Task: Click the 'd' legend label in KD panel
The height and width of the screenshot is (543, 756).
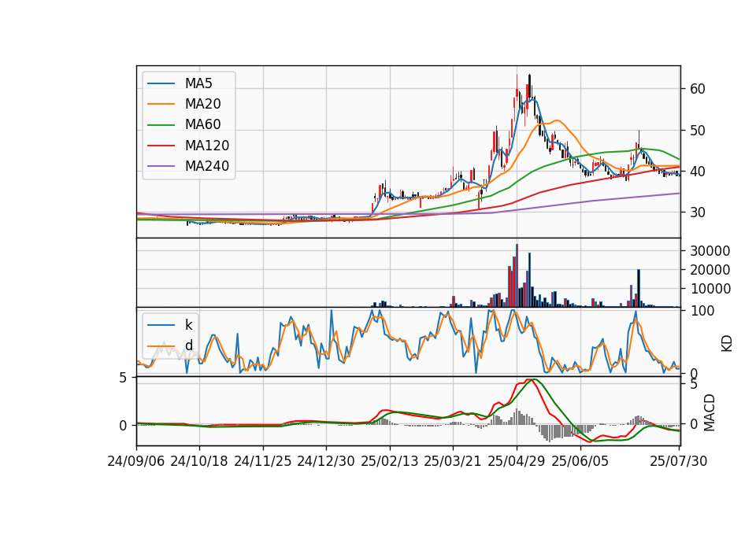Action: [189, 345]
